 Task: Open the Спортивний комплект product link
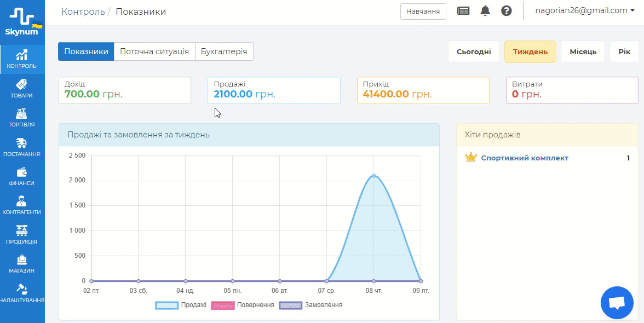coord(525,158)
